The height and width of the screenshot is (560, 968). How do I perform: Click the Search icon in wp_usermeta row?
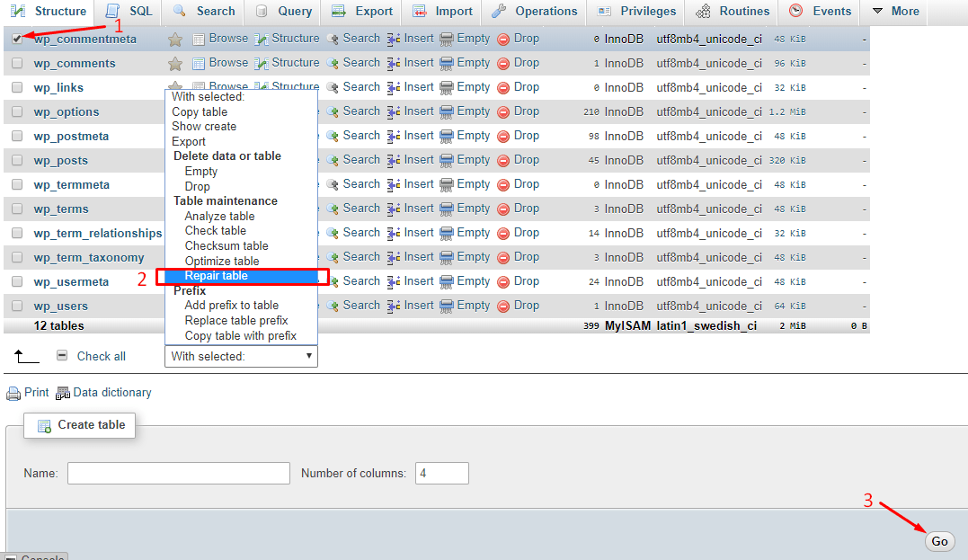point(333,282)
